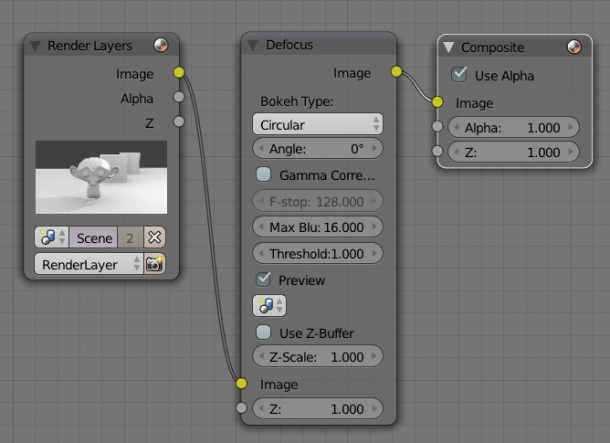Image resolution: width=610 pixels, height=443 pixels.
Task: Click the scene icon below Preview checkbox
Action: point(269,305)
